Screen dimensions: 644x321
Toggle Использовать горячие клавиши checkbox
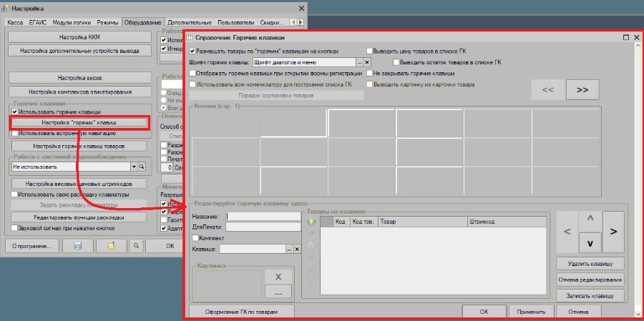(x=15, y=112)
